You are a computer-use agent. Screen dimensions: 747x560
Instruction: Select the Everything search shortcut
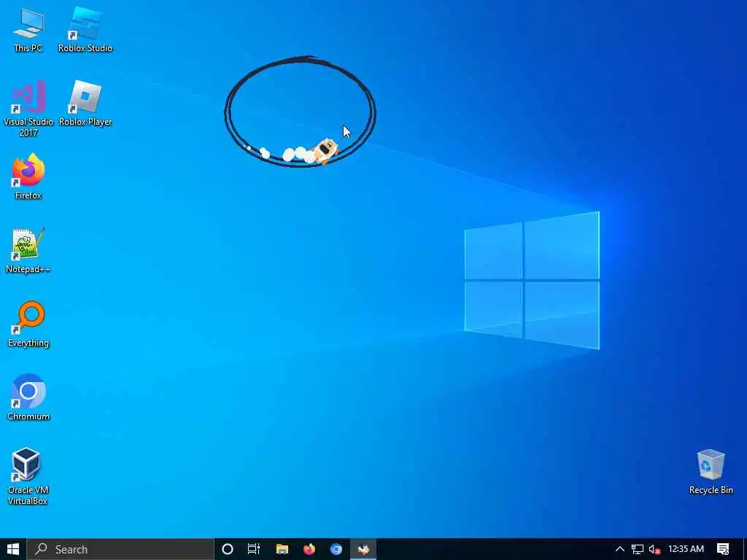click(28, 324)
